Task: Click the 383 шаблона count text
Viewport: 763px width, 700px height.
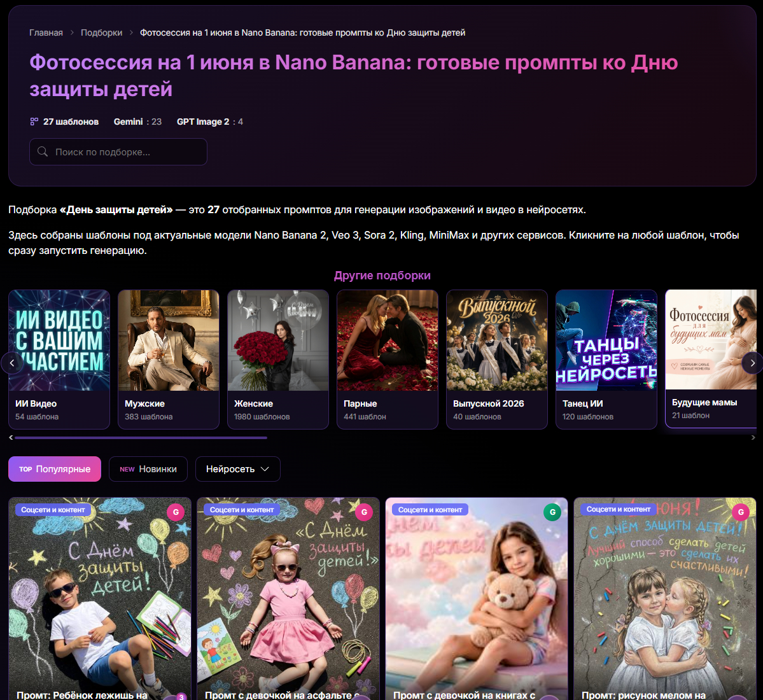Action: pyautogui.click(x=148, y=416)
